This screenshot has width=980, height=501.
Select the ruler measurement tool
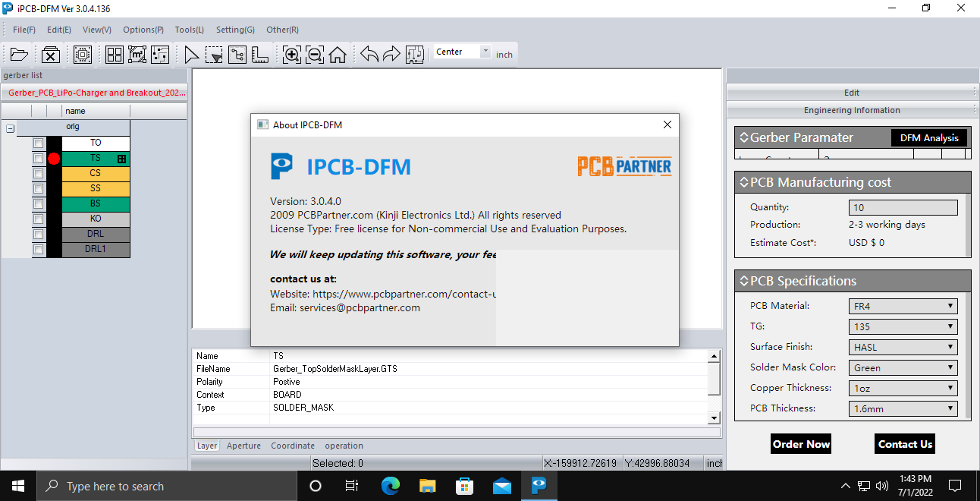coord(260,55)
